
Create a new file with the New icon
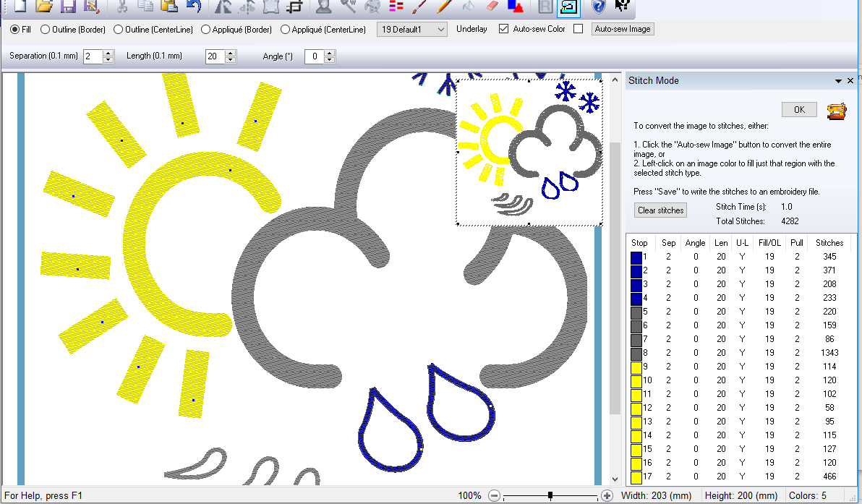pos(20,6)
